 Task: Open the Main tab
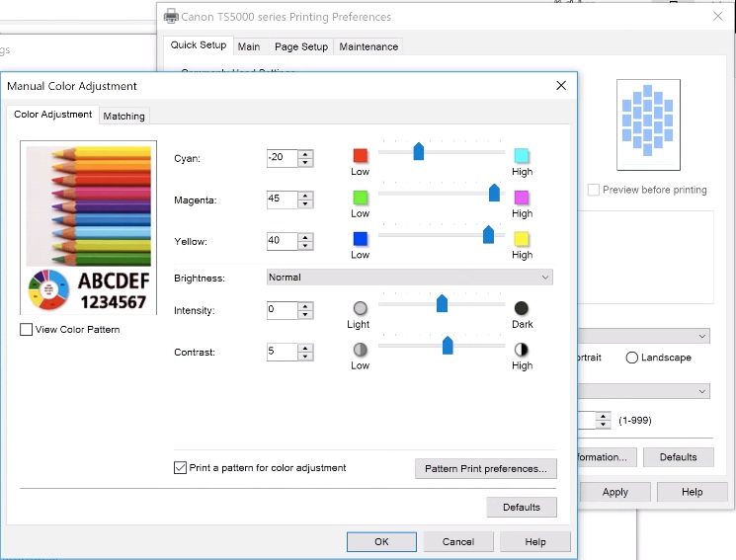(x=249, y=46)
